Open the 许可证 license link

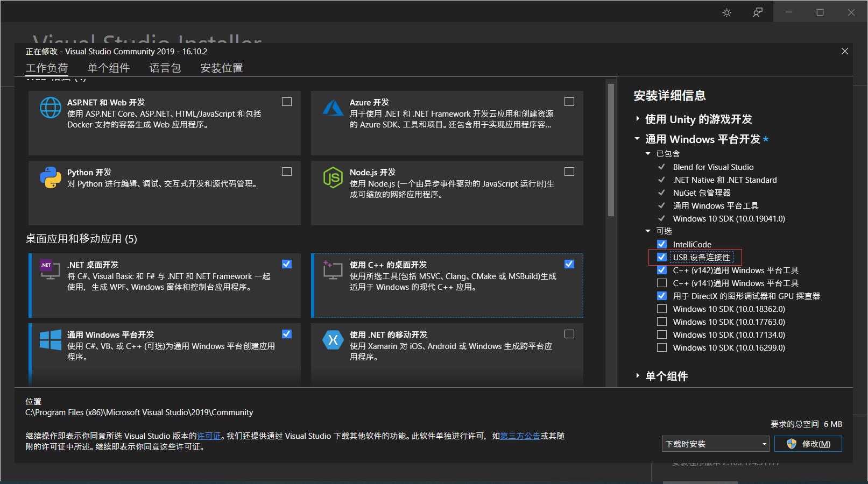tap(209, 436)
